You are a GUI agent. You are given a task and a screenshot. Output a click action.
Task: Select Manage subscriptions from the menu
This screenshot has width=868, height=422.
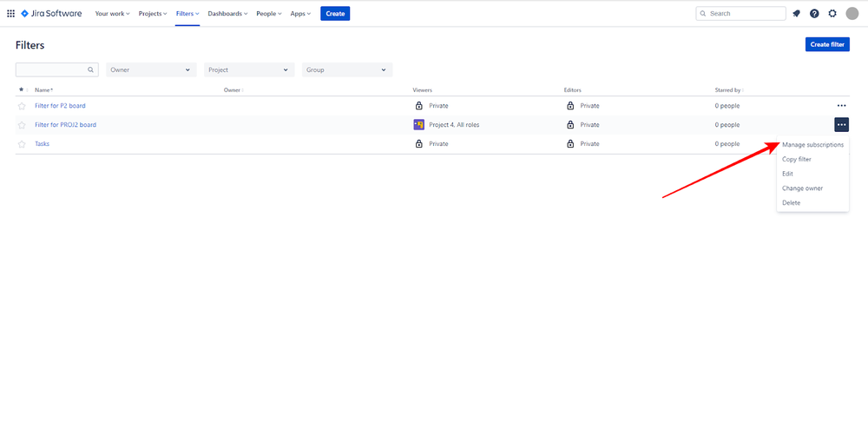coord(812,144)
